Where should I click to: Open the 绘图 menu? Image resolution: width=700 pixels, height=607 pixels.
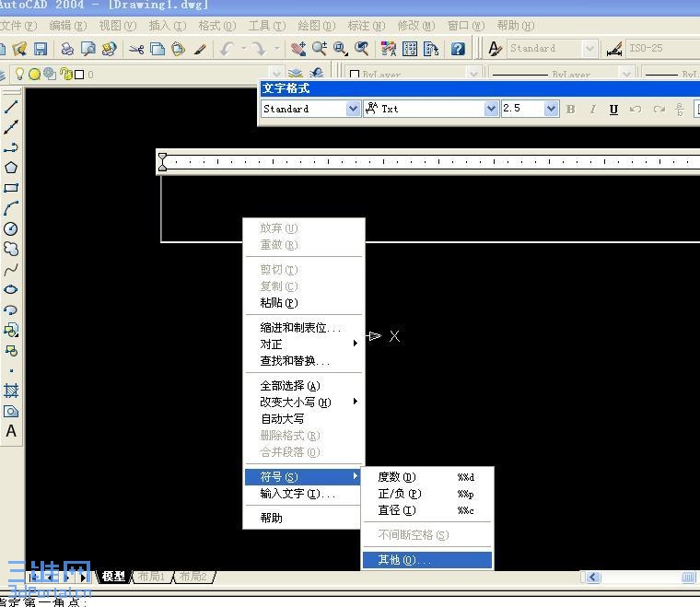[x=316, y=26]
